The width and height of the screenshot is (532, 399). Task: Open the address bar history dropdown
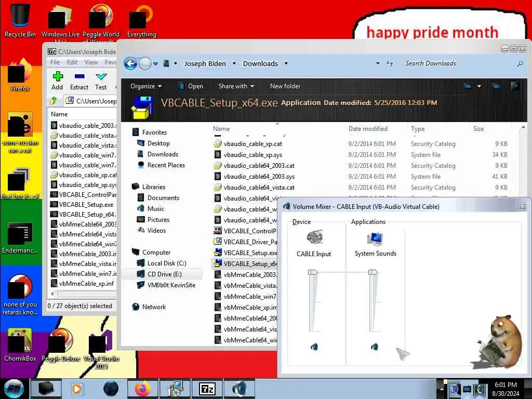coord(378,63)
